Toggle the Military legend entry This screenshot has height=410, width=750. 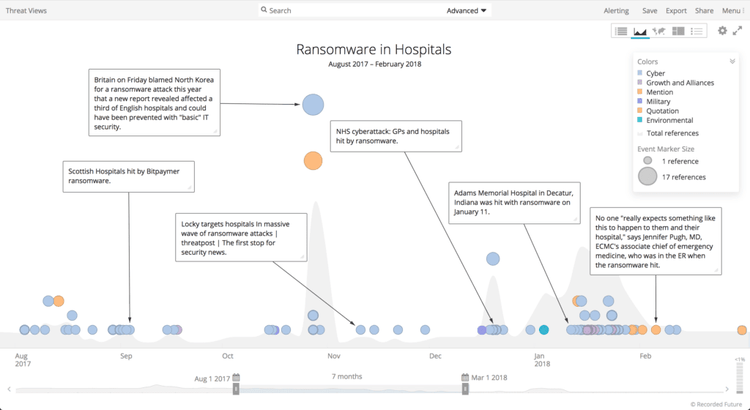pos(657,101)
